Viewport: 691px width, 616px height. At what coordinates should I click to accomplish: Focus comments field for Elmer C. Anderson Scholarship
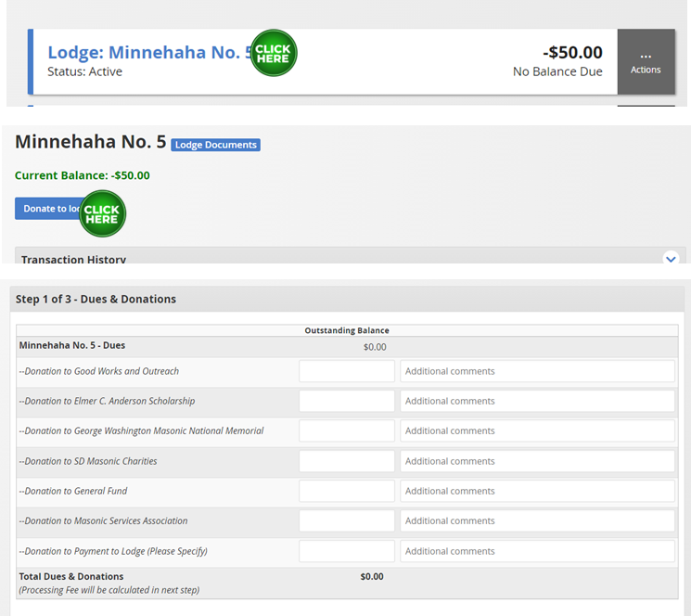tap(537, 401)
